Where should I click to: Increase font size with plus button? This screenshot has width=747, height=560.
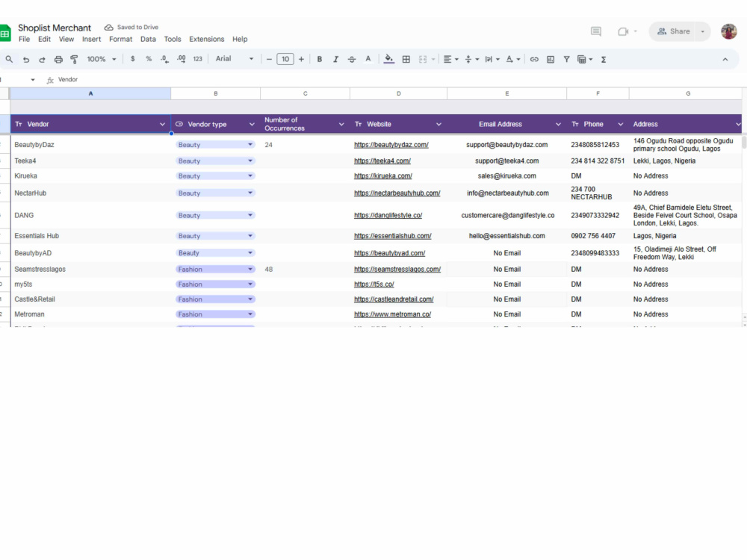[x=301, y=59]
